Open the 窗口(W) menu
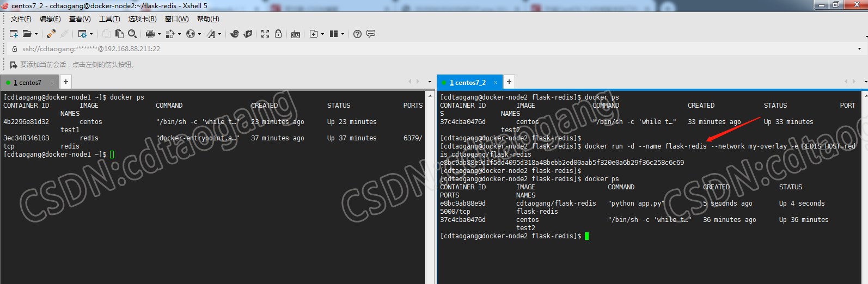Viewport: 868px width, 284px height. (x=177, y=19)
